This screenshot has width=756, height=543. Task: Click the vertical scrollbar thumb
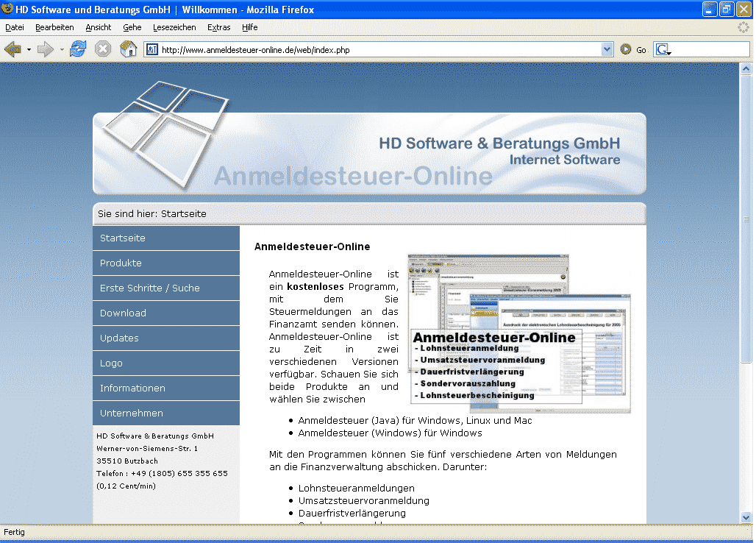[746, 219]
